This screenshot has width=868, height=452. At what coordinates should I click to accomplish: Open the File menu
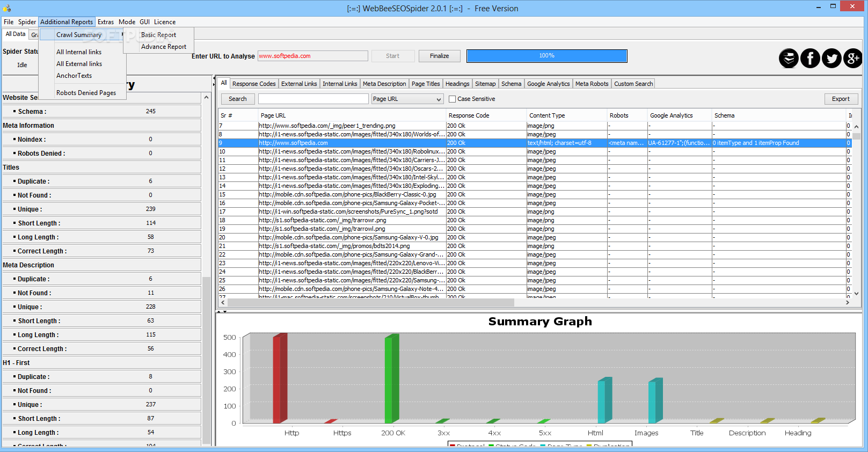point(9,22)
